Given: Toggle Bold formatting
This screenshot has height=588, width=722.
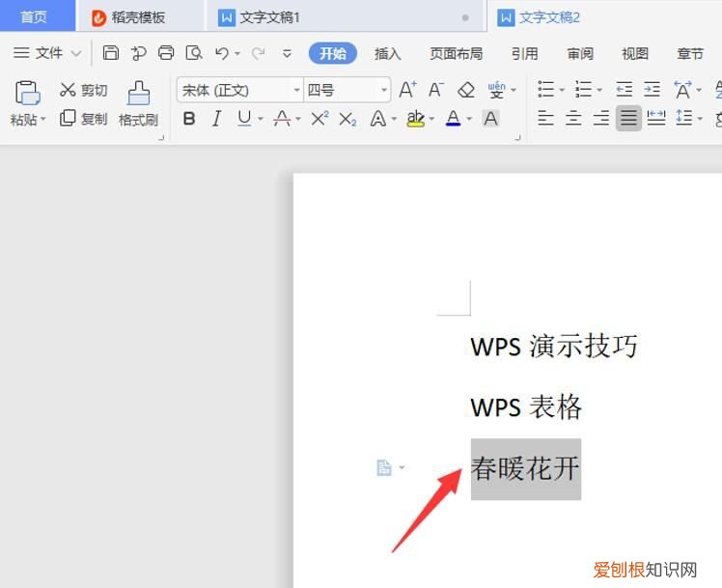Looking at the screenshot, I should [189, 119].
